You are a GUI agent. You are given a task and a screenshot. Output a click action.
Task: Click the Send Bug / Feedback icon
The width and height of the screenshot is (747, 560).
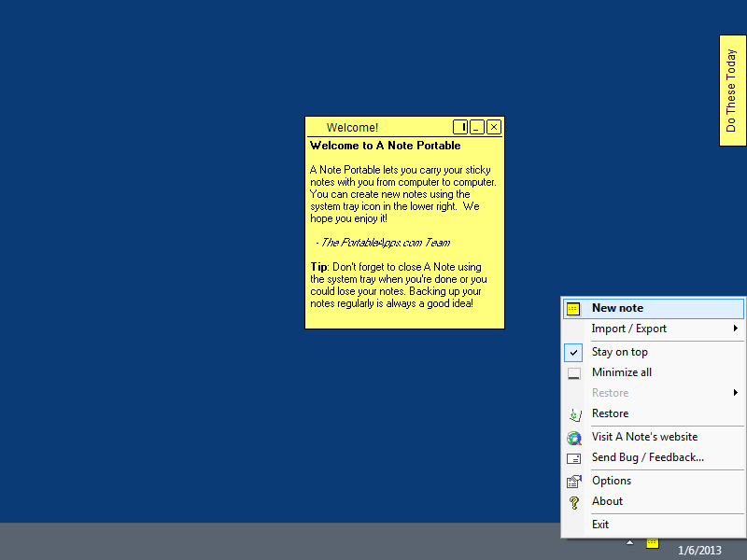pos(574,458)
